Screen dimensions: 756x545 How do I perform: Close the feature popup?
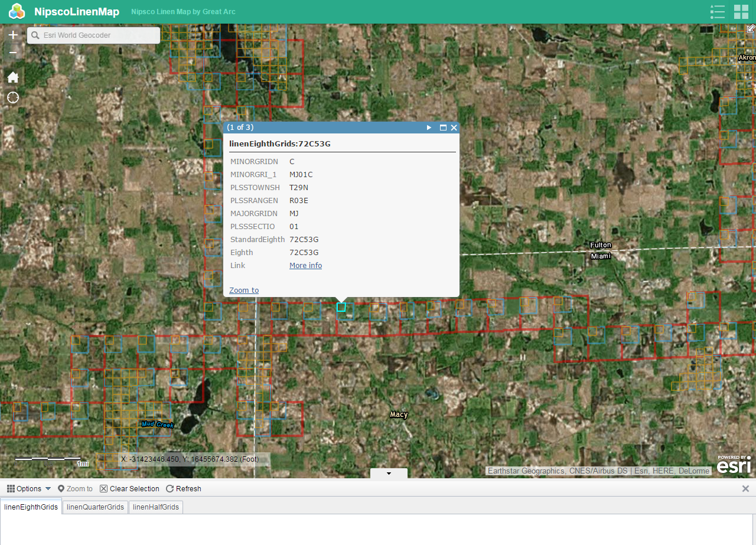click(x=454, y=128)
